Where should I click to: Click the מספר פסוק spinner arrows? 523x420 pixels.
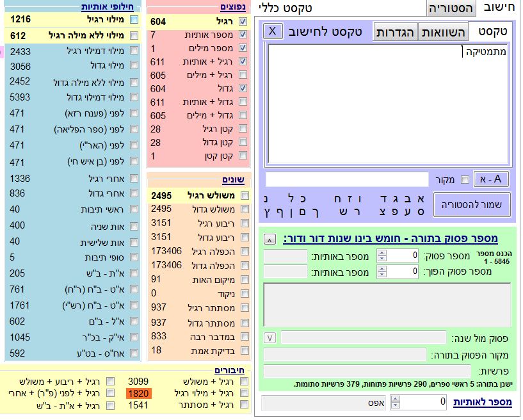382,255
